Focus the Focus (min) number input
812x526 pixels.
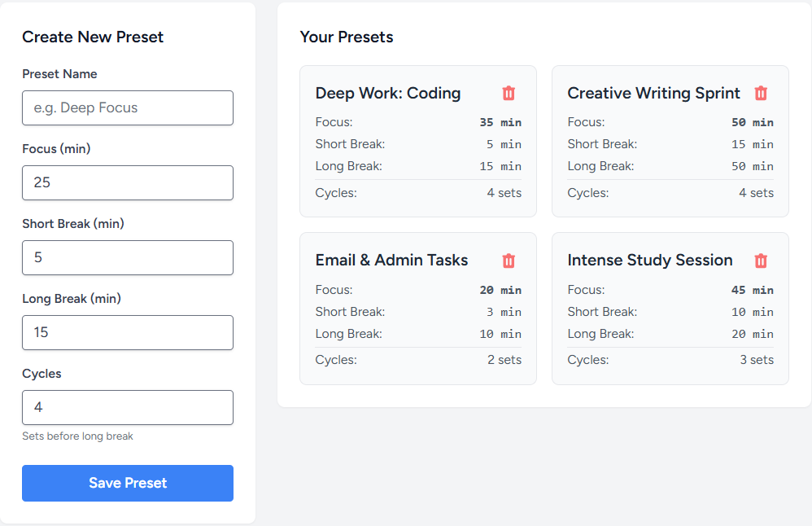128,182
